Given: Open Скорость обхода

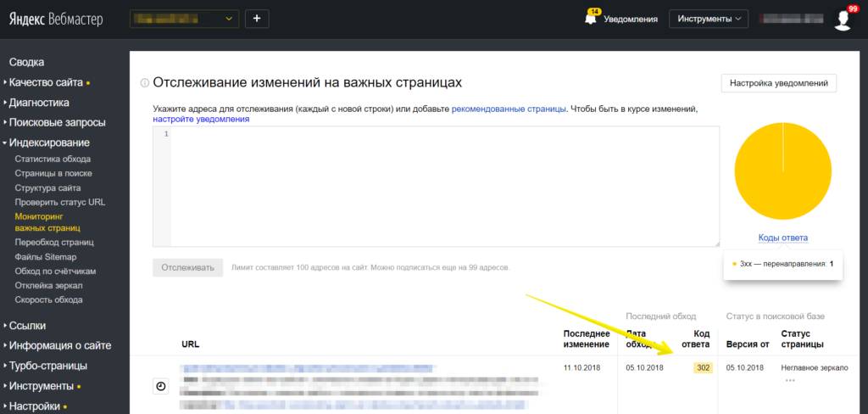Looking at the screenshot, I should tap(48, 299).
